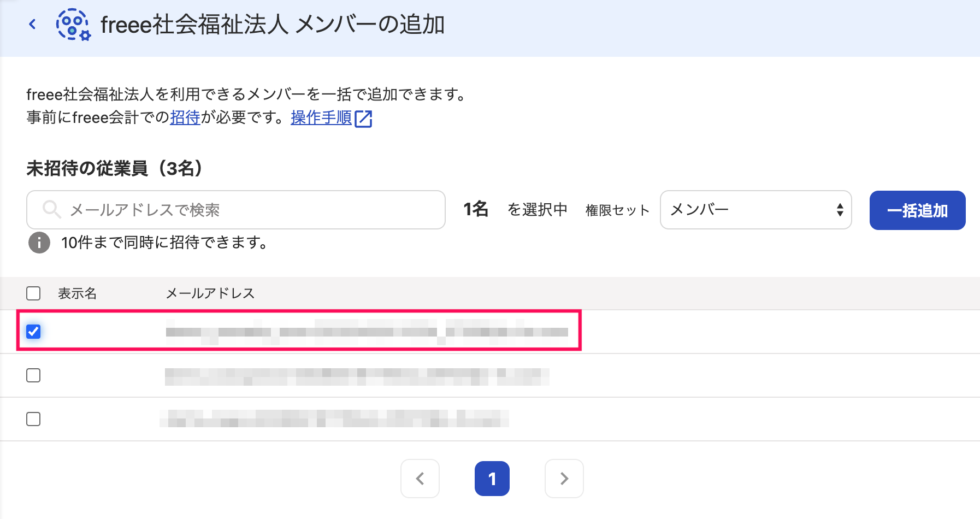The width and height of the screenshot is (980, 519).
Task: Click the info icon next to 10件まで
Action: coord(39,243)
